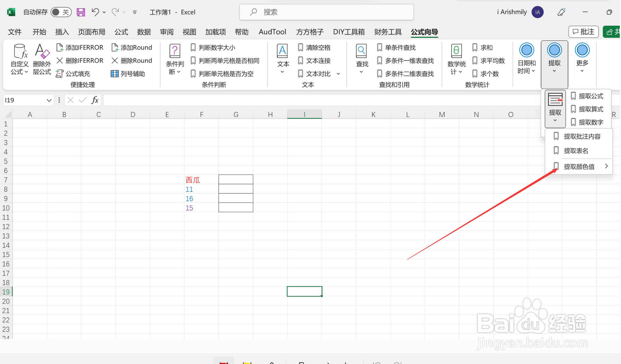Click 求个数 command

(486, 74)
